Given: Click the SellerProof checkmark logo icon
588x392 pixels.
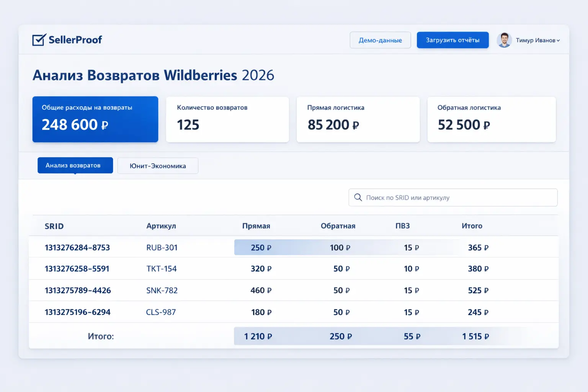Looking at the screenshot, I should pos(38,39).
